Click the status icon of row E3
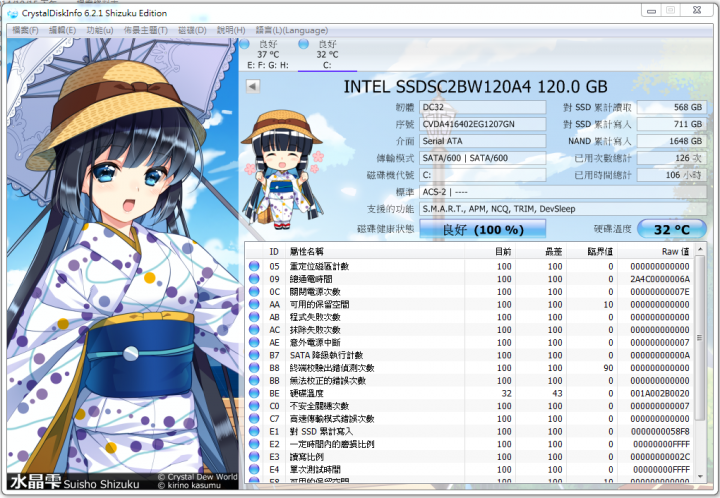 coord(254,457)
